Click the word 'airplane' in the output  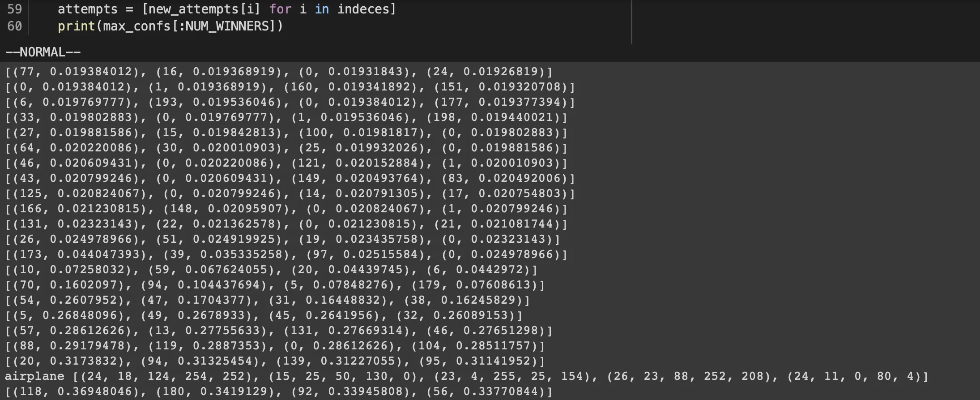point(34,376)
